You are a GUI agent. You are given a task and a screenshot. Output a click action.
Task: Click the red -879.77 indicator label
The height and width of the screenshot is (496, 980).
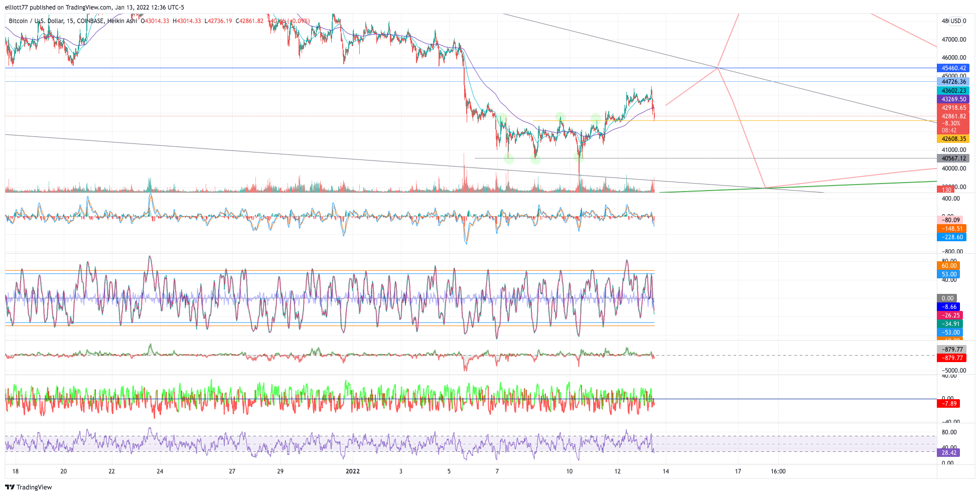(x=951, y=358)
